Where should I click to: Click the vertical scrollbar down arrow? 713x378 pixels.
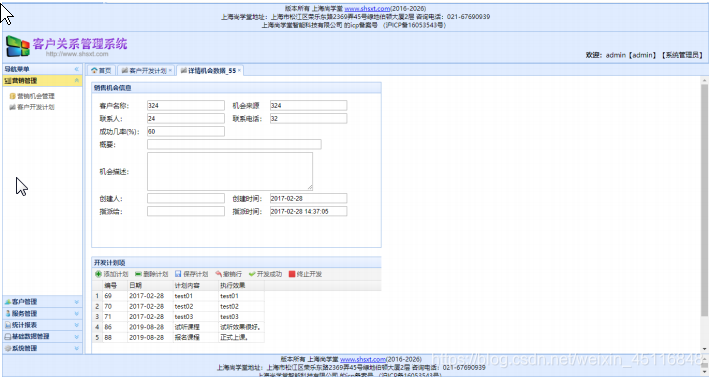point(704,349)
